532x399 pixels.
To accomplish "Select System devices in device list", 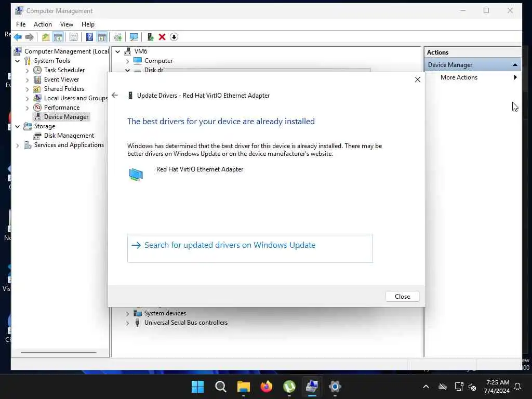I will click(x=165, y=313).
